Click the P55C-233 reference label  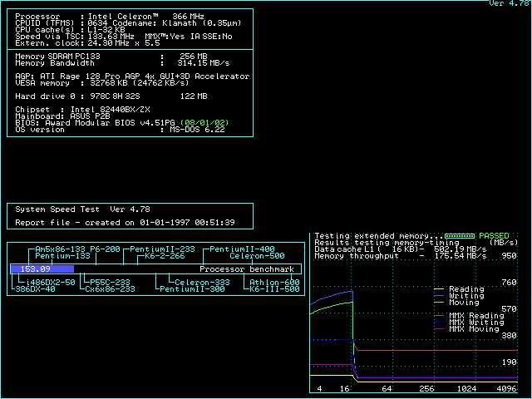tap(110, 283)
